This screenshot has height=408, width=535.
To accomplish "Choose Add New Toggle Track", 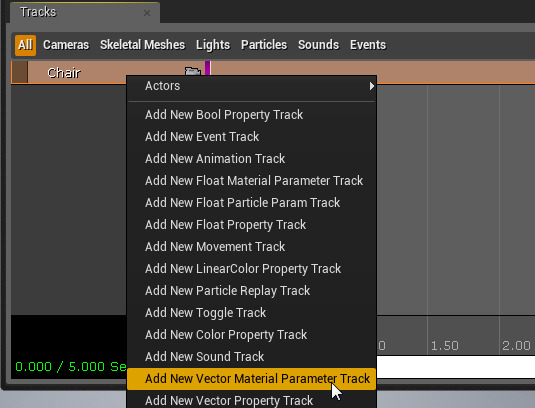I will (x=252, y=313).
